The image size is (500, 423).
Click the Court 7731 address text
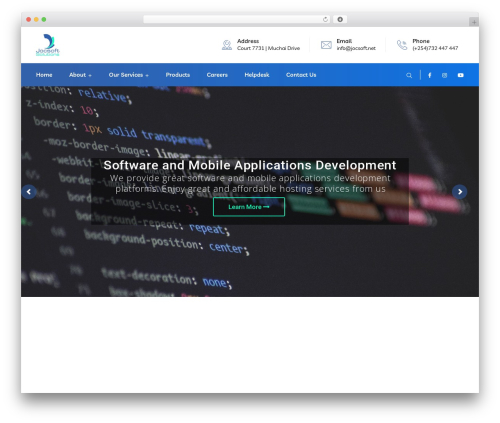click(x=268, y=48)
